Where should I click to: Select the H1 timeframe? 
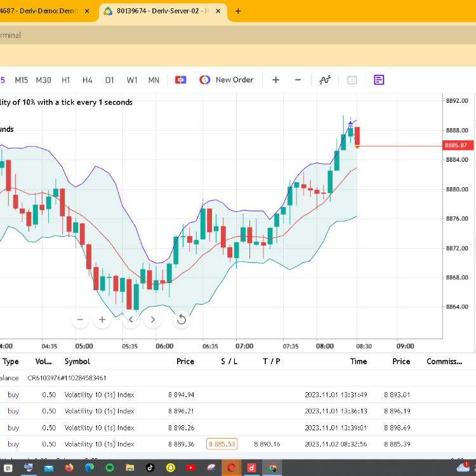pos(65,80)
